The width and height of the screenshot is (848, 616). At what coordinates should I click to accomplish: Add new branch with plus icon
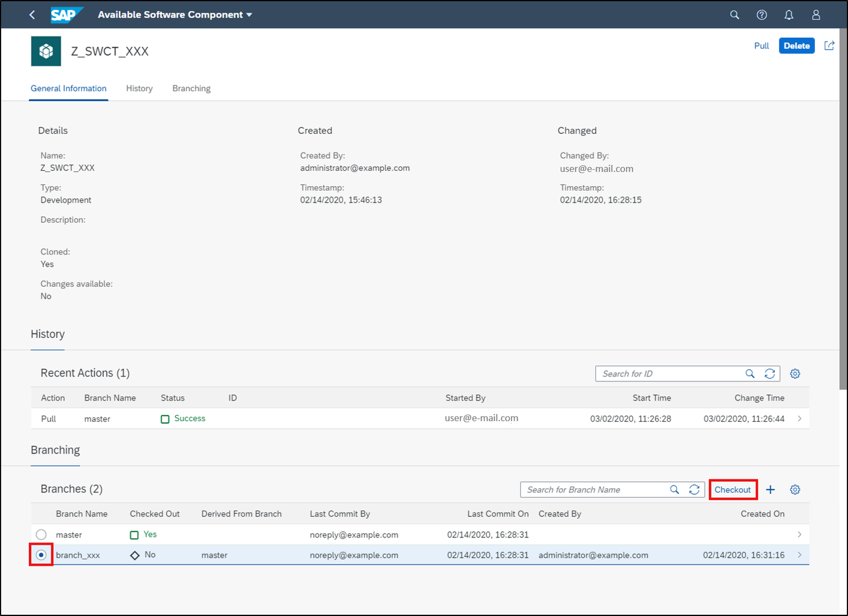coord(770,489)
